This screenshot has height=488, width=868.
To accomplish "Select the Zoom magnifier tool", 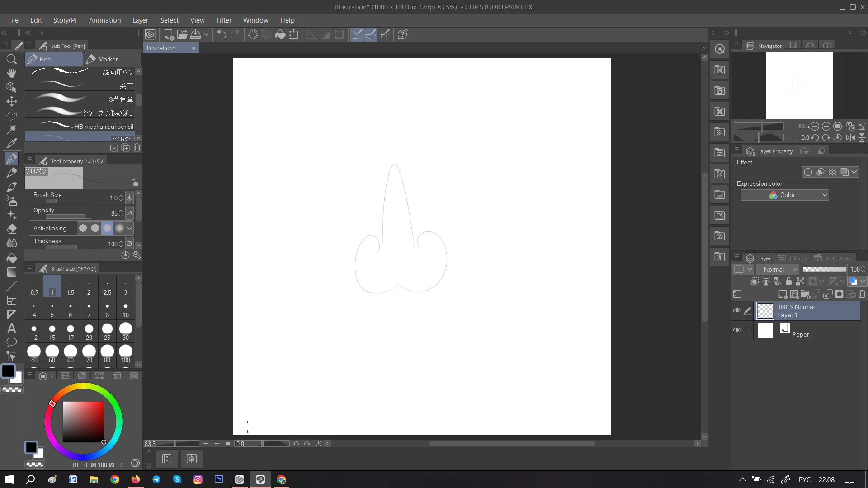I will pos(12,59).
